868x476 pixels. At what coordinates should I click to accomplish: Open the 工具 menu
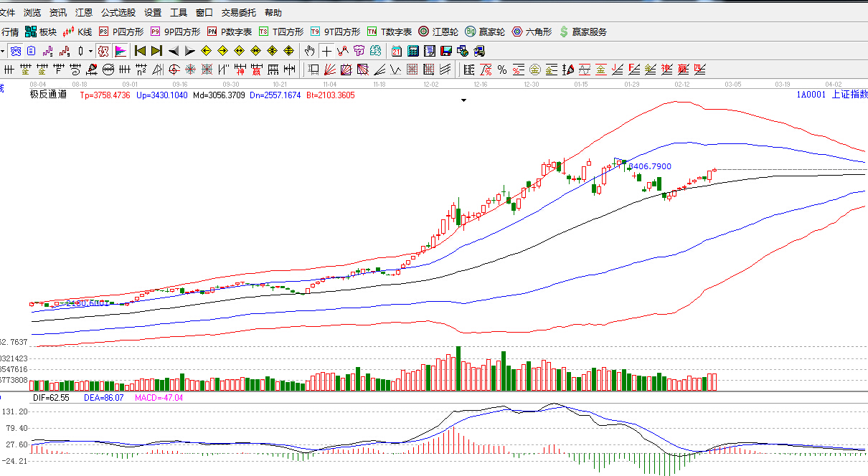coord(179,12)
